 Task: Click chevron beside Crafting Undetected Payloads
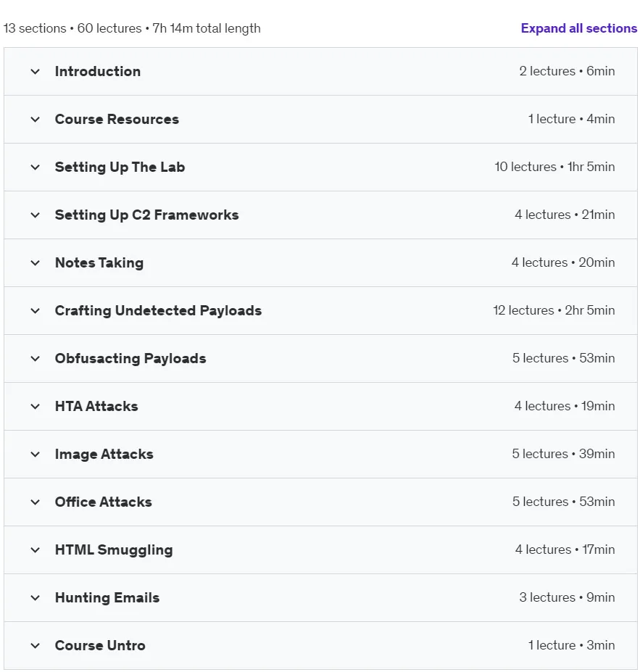coord(35,311)
